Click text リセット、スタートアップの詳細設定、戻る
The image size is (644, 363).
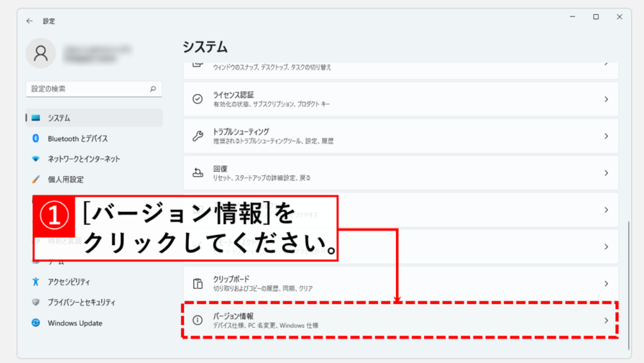(x=262, y=178)
